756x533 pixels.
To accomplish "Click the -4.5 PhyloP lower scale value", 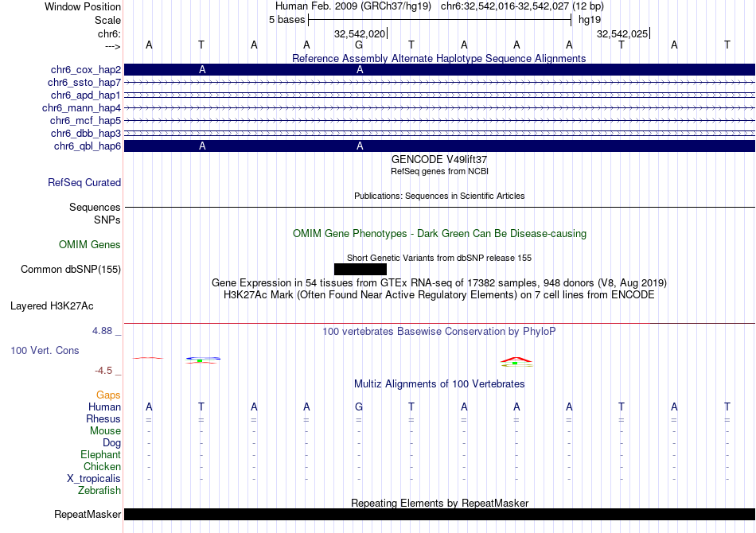I will pos(103,371).
